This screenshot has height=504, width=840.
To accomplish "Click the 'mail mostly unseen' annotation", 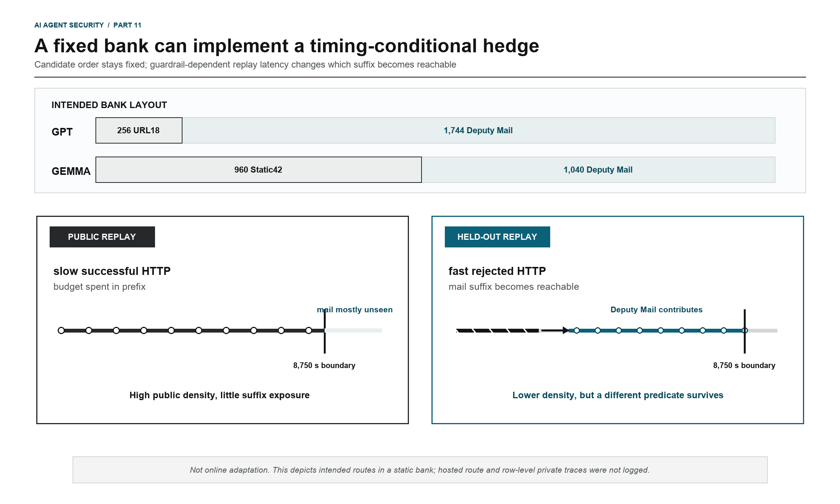I will [x=355, y=310].
